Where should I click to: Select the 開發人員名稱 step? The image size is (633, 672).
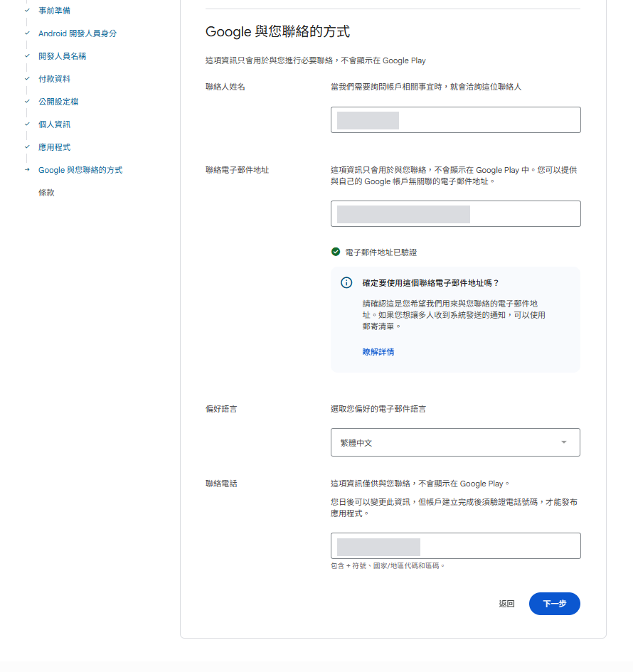(x=62, y=56)
